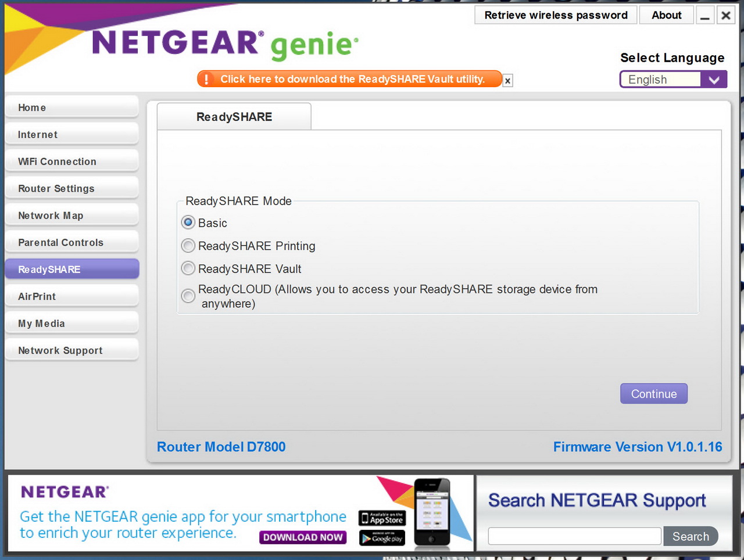Open the Network Map page
This screenshot has height=560, width=744.
pyautogui.click(x=72, y=216)
